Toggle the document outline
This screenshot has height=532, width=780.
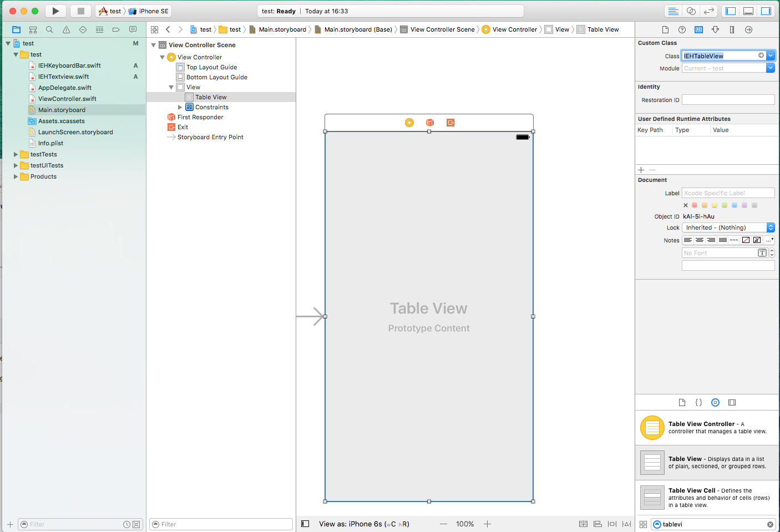[305, 524]
